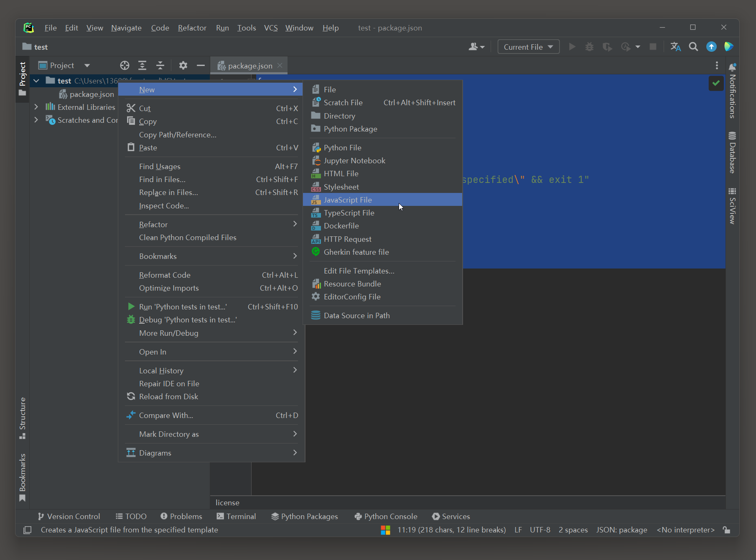
Task: Select Compare With… in context menu
Action: pyautogui.click(x=211, y=415)
